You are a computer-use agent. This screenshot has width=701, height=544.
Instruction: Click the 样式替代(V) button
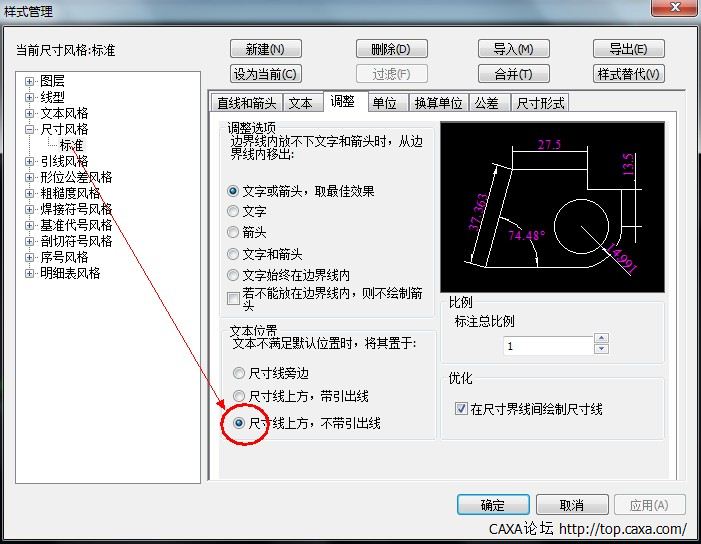(629, 74)
